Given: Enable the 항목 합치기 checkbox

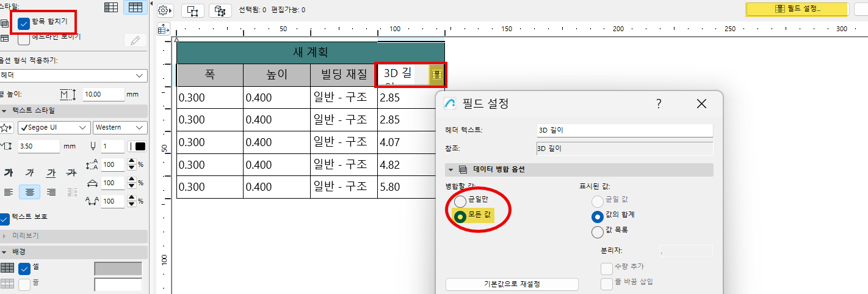Looking at the screenshot, I should tap(24, 24).
